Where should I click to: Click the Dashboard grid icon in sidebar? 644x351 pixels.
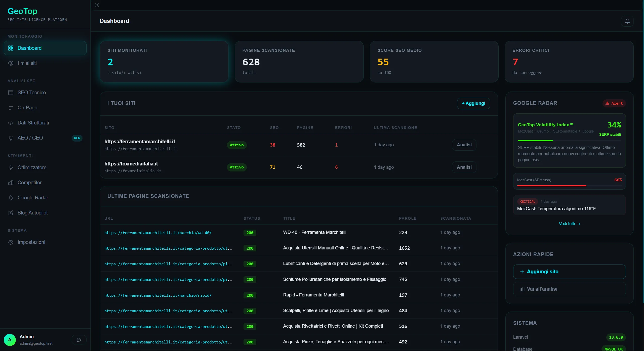11,48
